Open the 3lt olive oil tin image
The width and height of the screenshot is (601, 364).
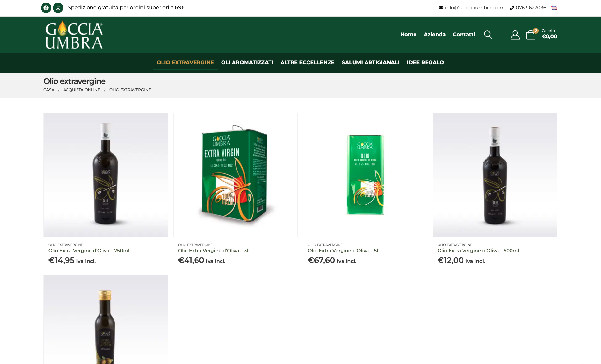235,175
